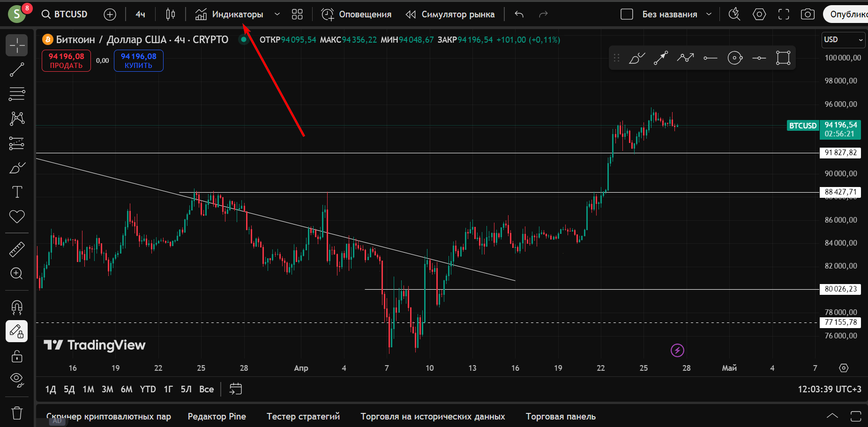Toggle hide all drawings eye icon

click(17, 380)
